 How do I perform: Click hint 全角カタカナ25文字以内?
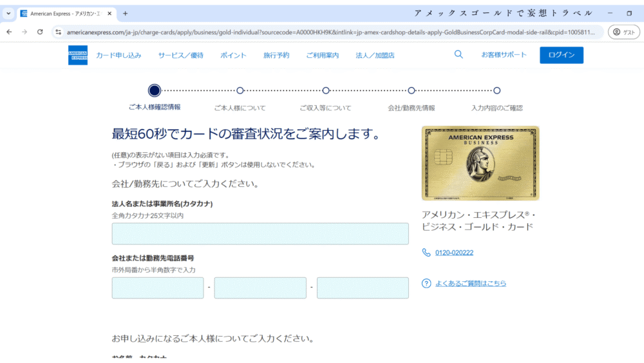[x=147, y=215]
